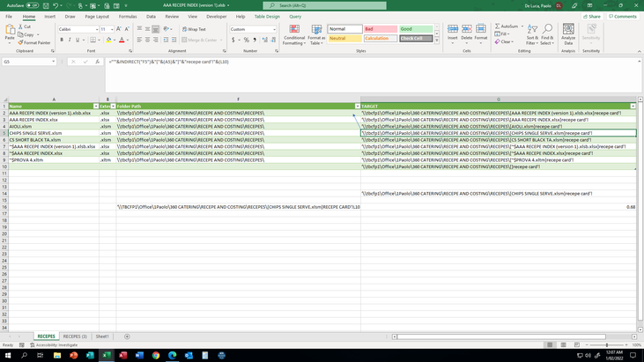The height and width of the screenshot is (362, 644).
Task: Click the Comma Style icon
Action: [x=255, y=40]
